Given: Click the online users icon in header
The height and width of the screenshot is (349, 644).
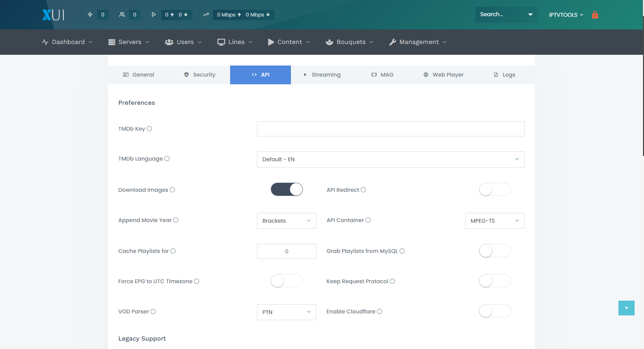Looking at the screenshot, I should click(122, 14).
